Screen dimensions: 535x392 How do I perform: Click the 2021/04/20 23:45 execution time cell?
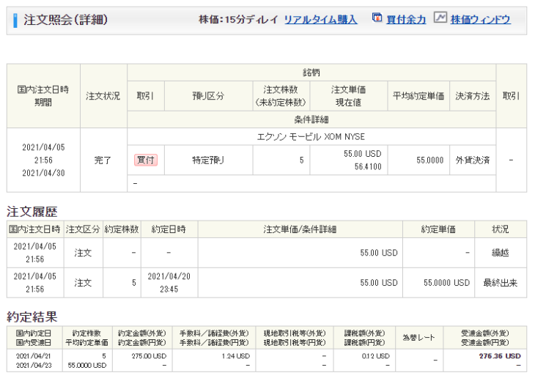169,283
